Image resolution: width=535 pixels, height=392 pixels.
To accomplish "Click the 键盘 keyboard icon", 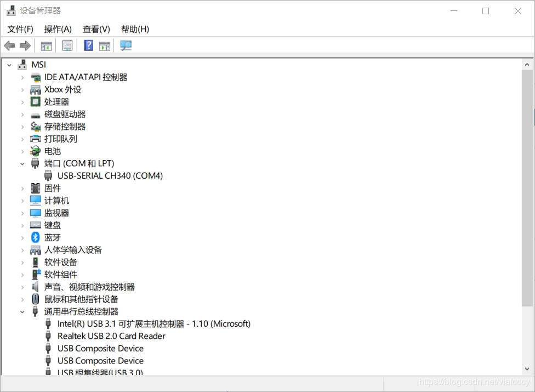I will point(36,225).
